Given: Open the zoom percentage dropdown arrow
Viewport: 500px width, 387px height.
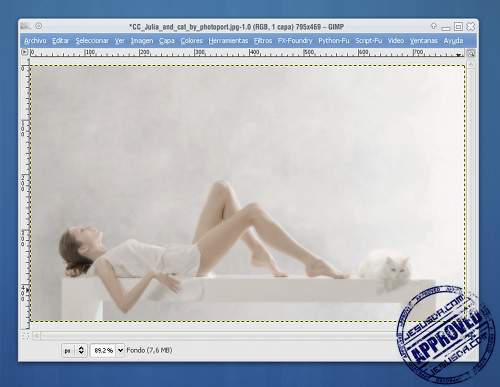Looking at the screenshot, I should pos(120,351).
